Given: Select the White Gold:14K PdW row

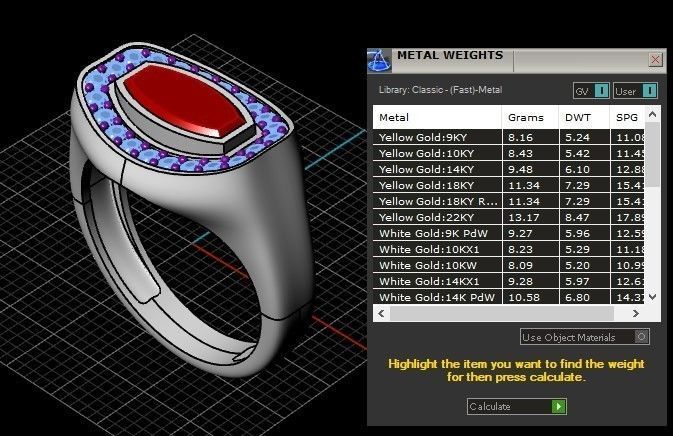Looking at the screenshot, I should [509, 297].
